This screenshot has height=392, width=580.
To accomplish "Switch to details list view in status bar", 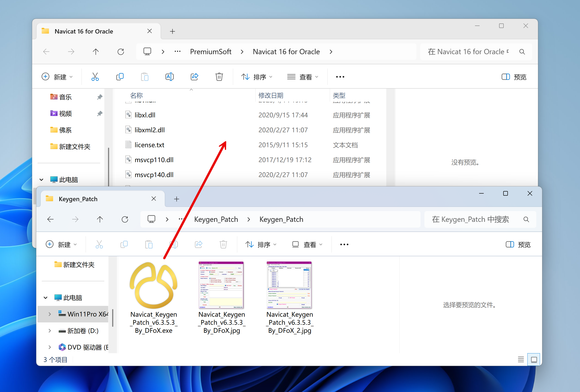I will (521, 360).
